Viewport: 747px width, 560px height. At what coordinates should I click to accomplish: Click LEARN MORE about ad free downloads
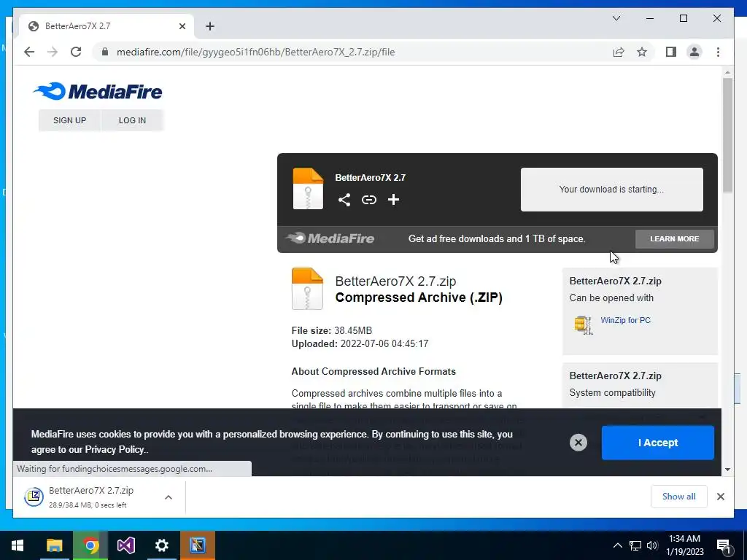click(x=674, y=238)
